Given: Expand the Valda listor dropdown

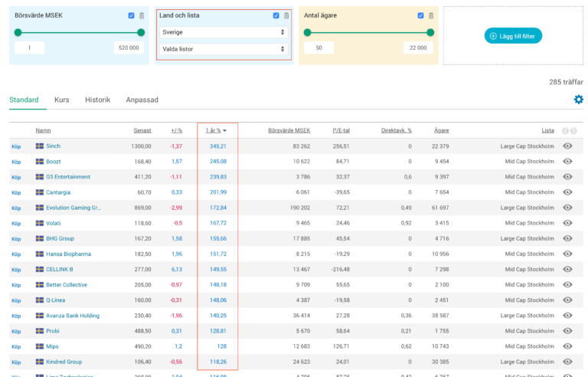Looking at the screenshot, I should point(223,49).
